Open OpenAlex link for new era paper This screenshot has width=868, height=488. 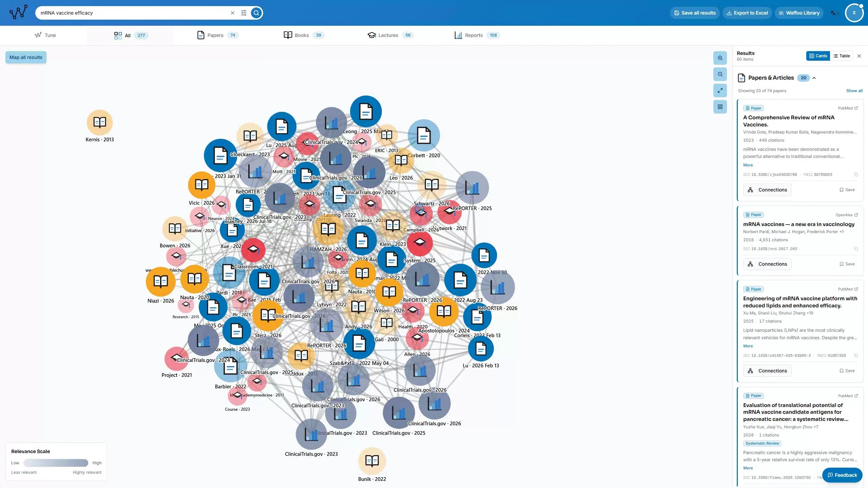pyautogui.click(x=847, y=215)
